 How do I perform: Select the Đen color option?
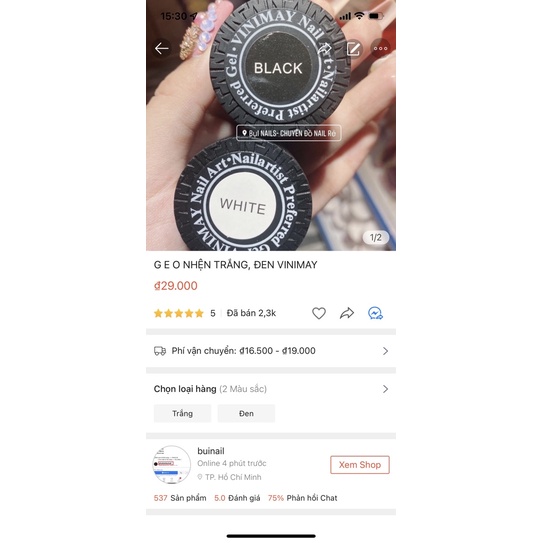246,413
